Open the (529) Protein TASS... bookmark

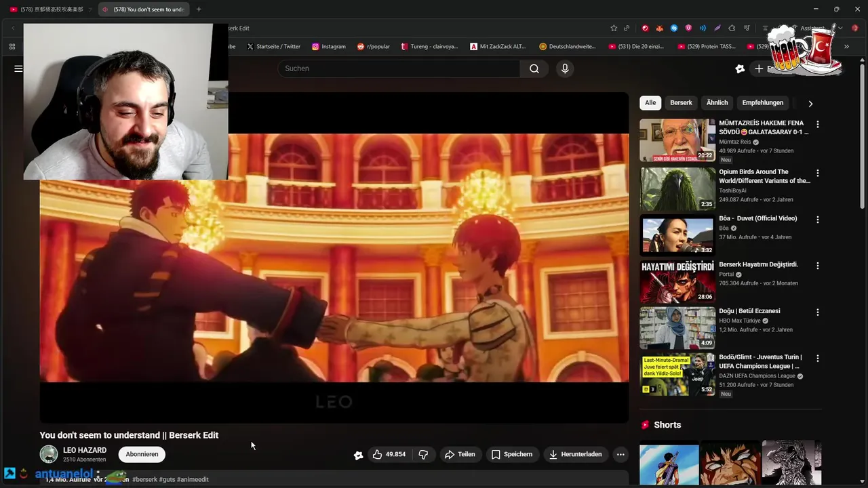[706, 46]
